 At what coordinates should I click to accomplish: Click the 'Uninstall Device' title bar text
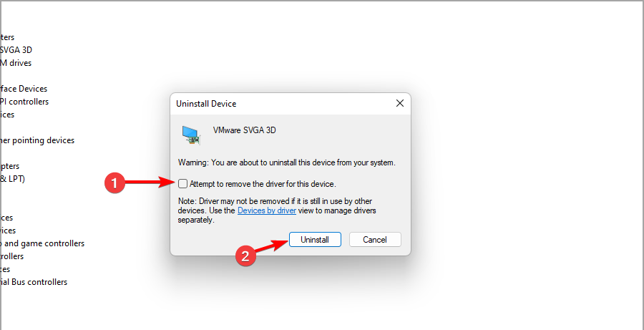click(206, 104)
